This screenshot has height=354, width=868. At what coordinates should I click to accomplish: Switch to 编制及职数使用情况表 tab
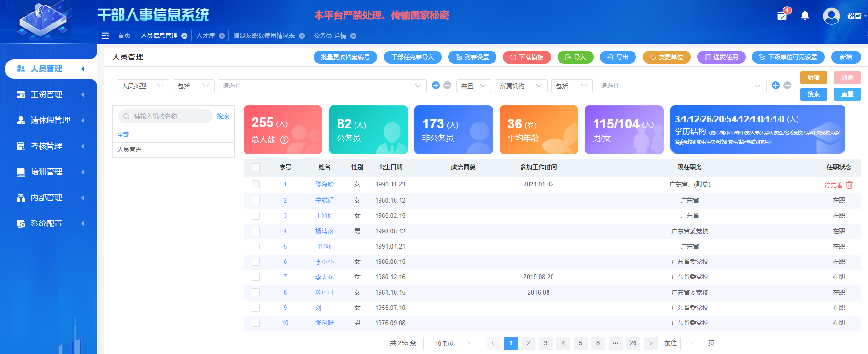point(264,35)
